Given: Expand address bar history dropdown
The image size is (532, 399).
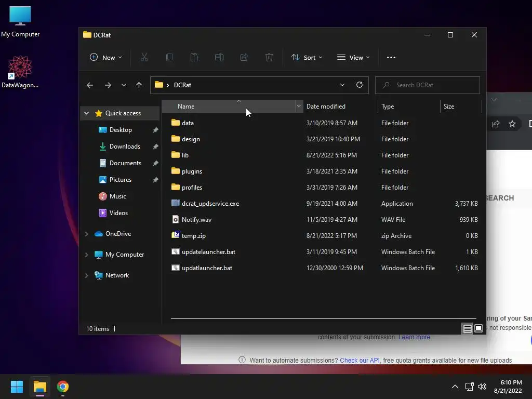Looking at the screenshot, I should [x=342, y=85].
